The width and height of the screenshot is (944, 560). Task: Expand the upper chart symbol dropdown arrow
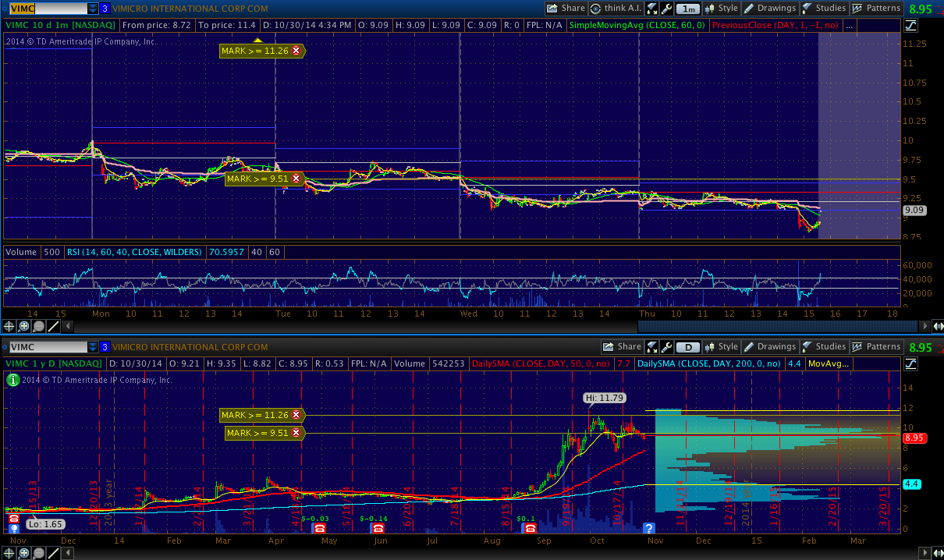[93, 9]
